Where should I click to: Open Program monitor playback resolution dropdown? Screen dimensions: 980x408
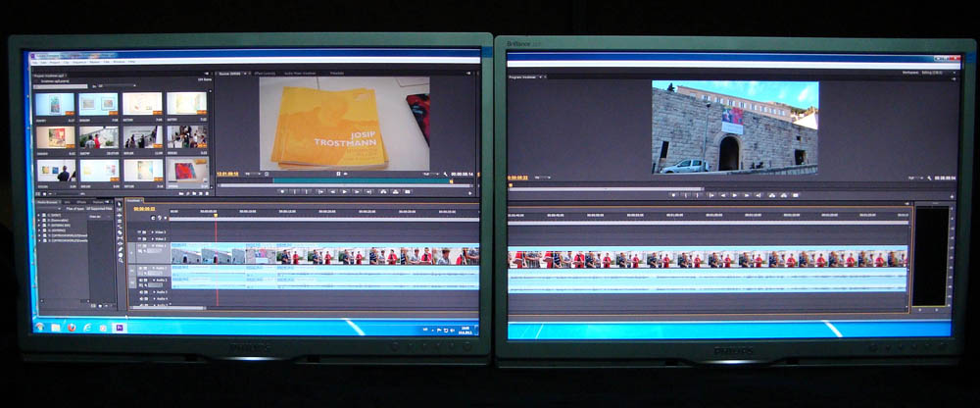915,178
